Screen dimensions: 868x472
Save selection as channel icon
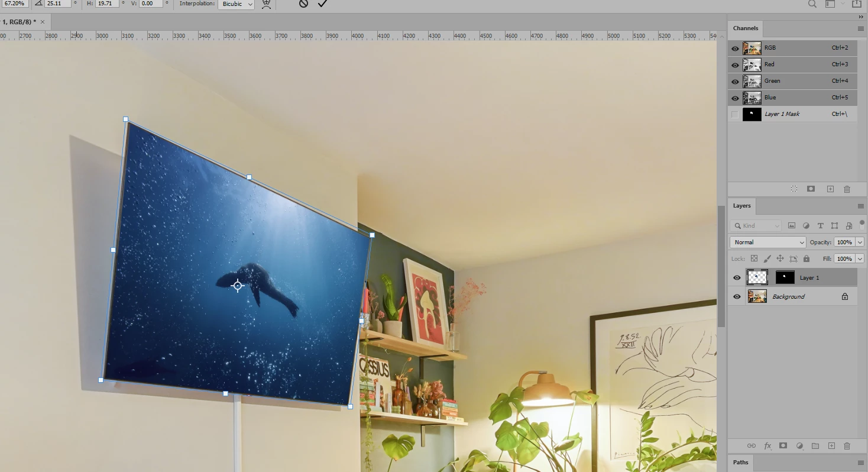[811, 189]
